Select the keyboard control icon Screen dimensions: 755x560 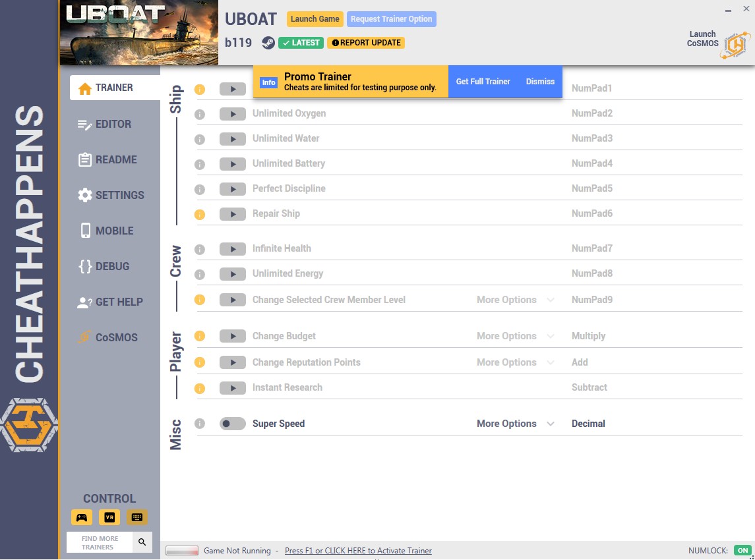pos(137,517)
